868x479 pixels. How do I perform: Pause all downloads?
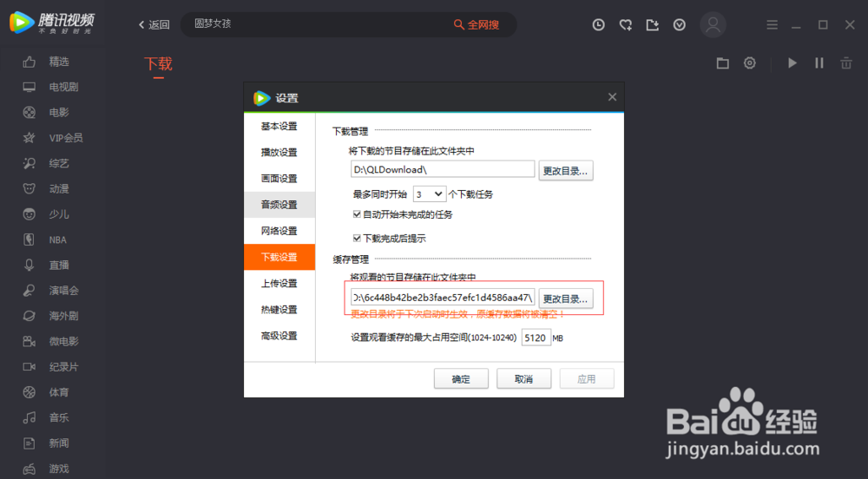pyautogui.click(x=819, y=63)
